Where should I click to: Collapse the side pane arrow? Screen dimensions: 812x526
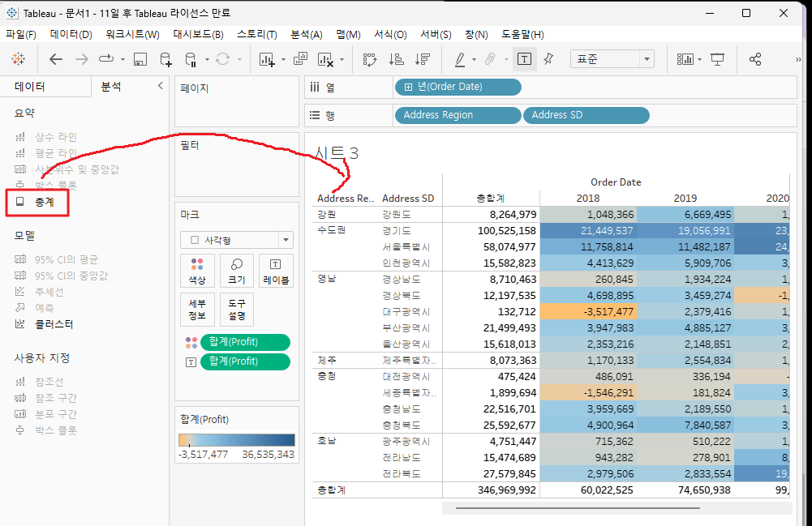pos(160,86)
